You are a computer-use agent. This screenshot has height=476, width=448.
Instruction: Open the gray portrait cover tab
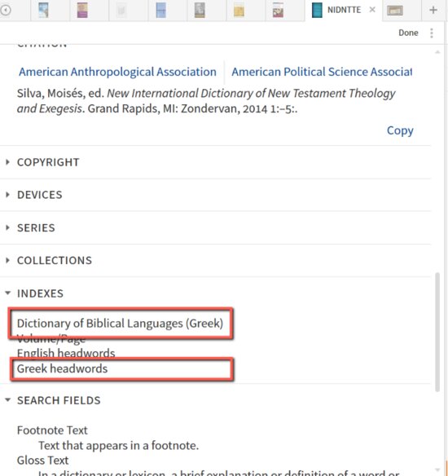(x=200, y=10)
